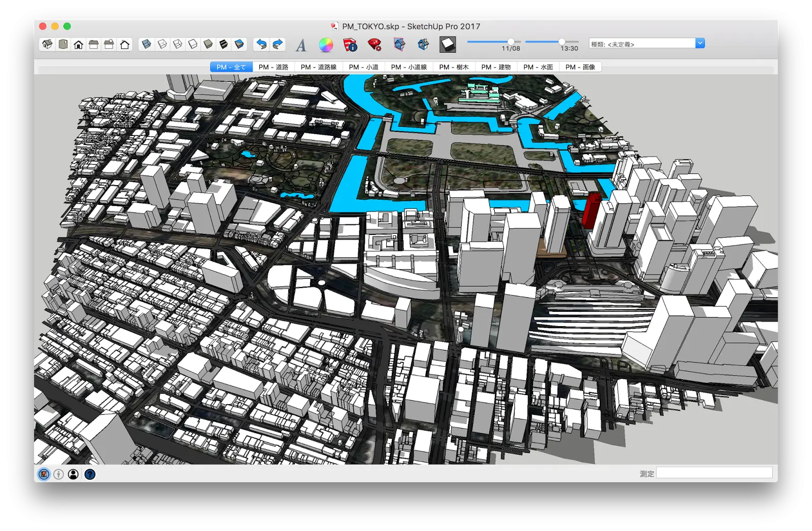Screen dimensions: 812x531
Task: Switch to the PM - 水面 scene tab
Action: 538,67
